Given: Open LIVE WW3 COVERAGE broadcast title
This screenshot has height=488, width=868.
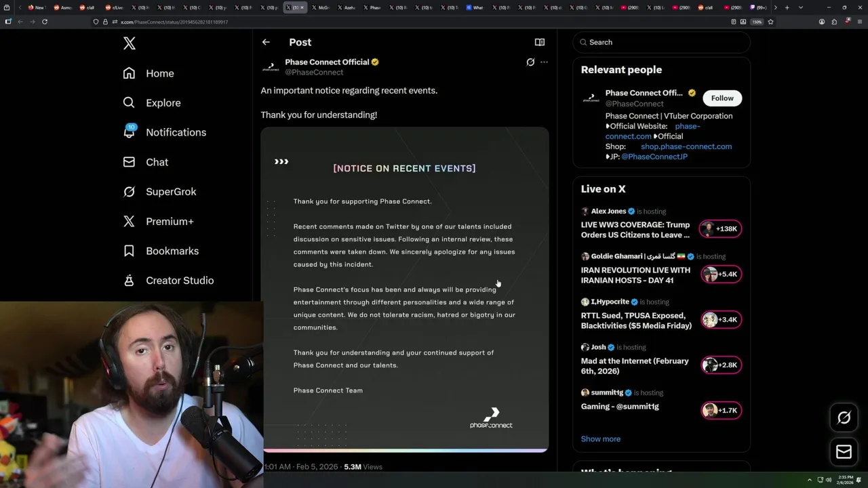Looking at the screenshot, I should click(635, 230).
